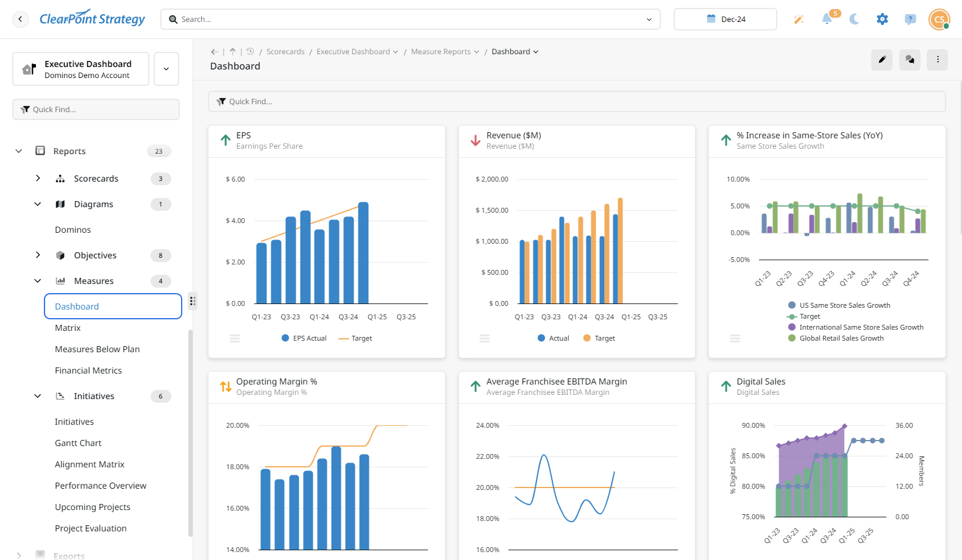This screenshot has height=560, width=962.
Task: Open the CS user avatar menu
Action: click(939, 19)
